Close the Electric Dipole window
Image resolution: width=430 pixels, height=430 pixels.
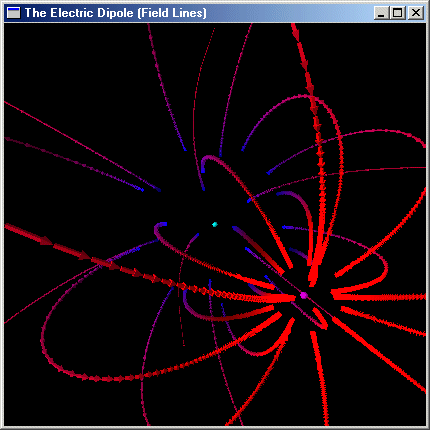(416, 13)
